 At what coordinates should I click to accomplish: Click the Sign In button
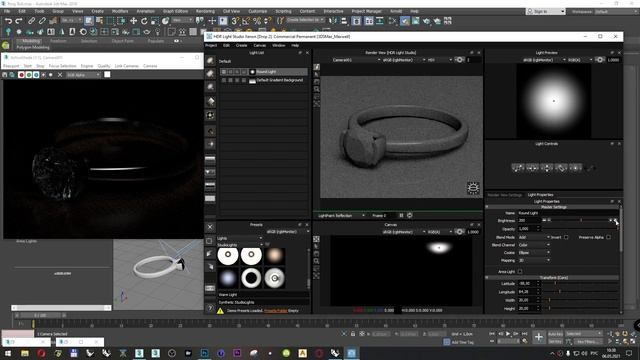click(x=545, y=11)
